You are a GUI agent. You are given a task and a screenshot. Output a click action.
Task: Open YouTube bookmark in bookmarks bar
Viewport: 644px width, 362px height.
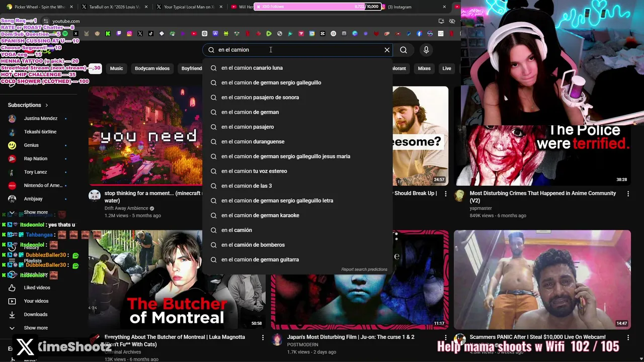pos(194,34)
